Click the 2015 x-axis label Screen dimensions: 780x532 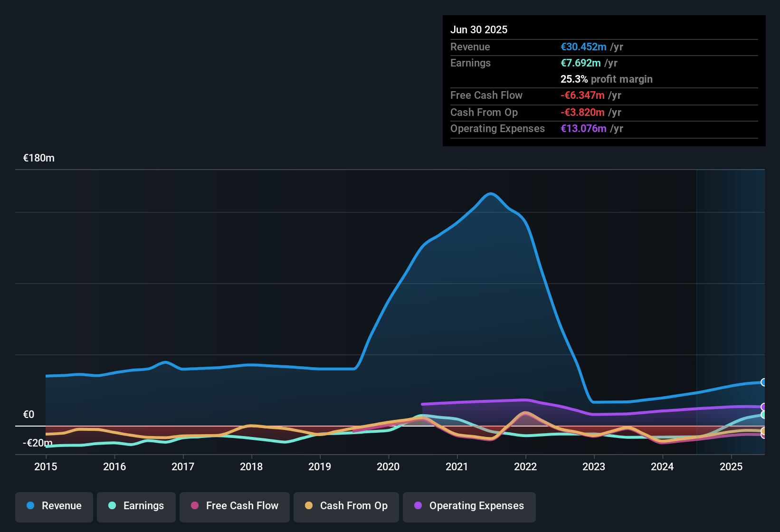click(46, 467)
